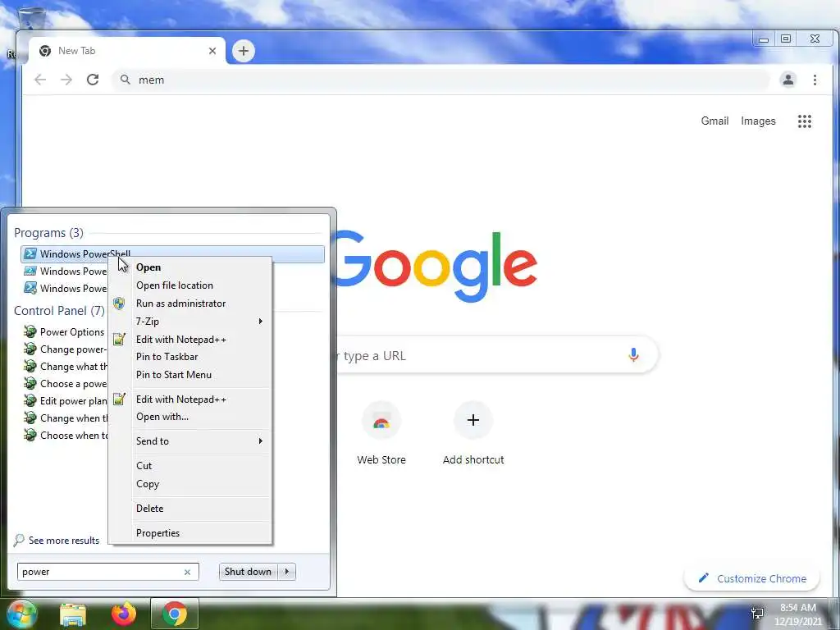Click the Chrome taskbar icon
The width and height of the screenshot is (840, 630).
point(175,614)
